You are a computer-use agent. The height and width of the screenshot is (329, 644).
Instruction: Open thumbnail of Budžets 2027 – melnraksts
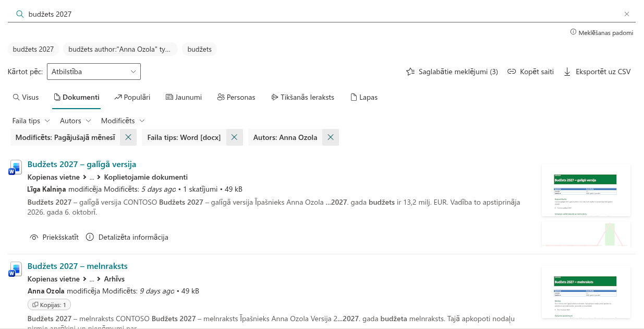586,292
